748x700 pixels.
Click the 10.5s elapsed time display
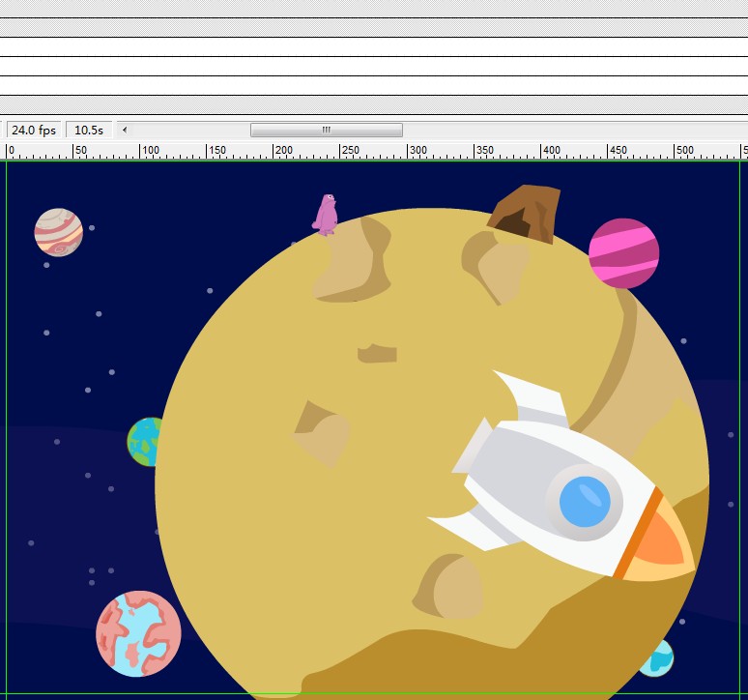[x=89, y=130]
